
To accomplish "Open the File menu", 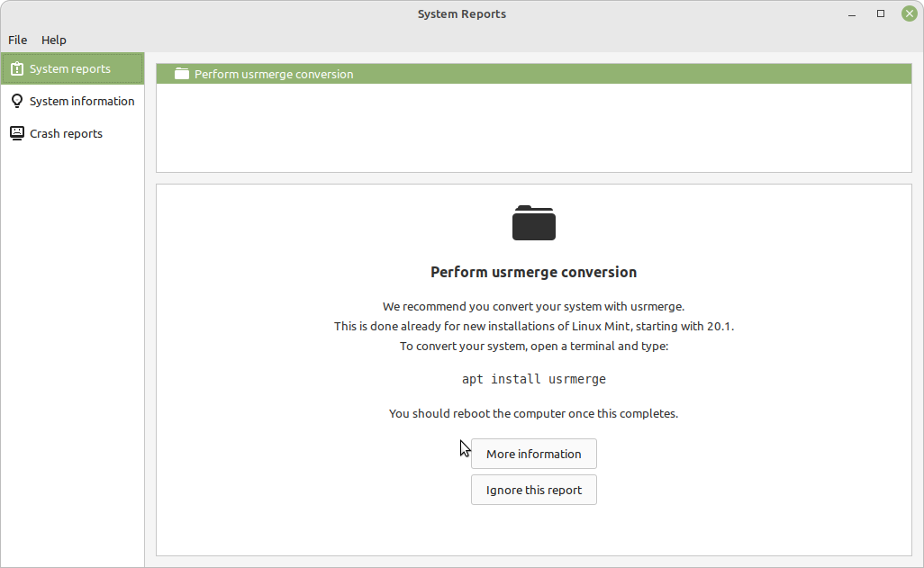I will 18,41.
